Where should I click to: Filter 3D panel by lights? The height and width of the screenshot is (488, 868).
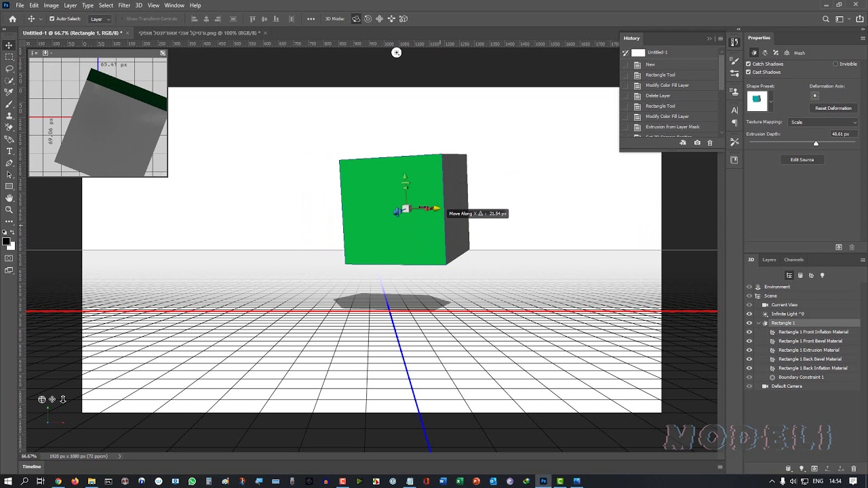tap(823, 275)
